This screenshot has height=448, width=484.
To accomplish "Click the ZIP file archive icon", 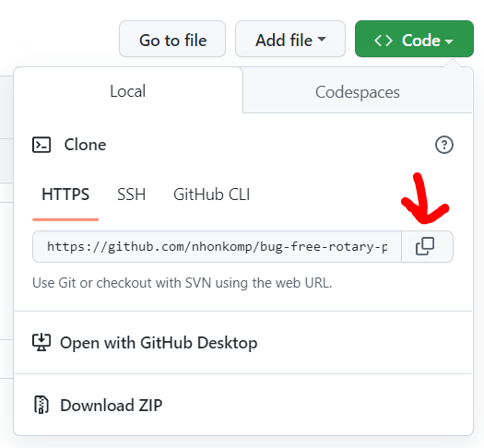I will [41, 405].
